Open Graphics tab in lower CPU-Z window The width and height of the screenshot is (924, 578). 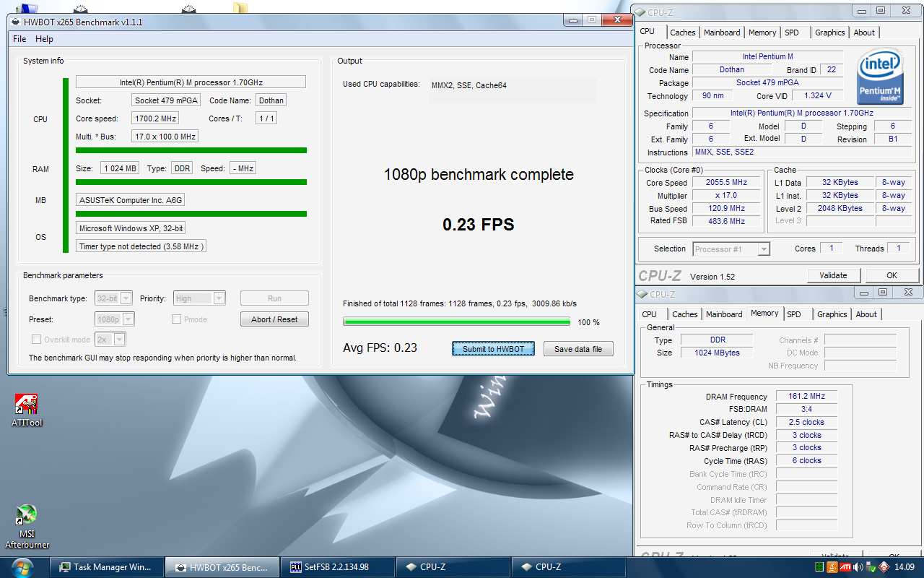tap(832, 314)
